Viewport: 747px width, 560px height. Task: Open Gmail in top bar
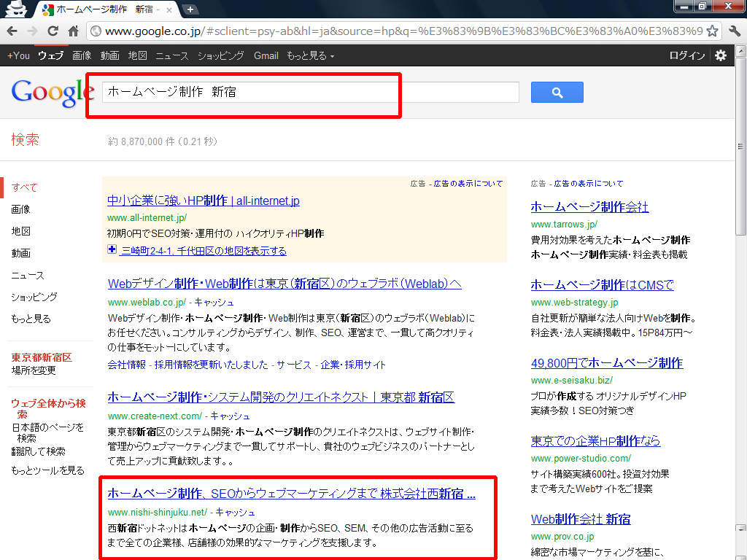point(266,55)
